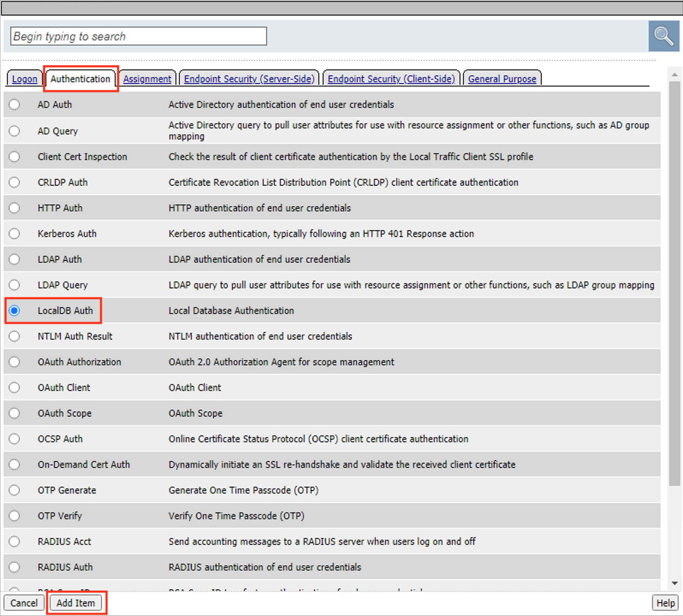This screenshot has width=683, height=616.
Task: Choose the Kerberos Auth radio option
Action: pyautogui.click(x=15, y=234)
